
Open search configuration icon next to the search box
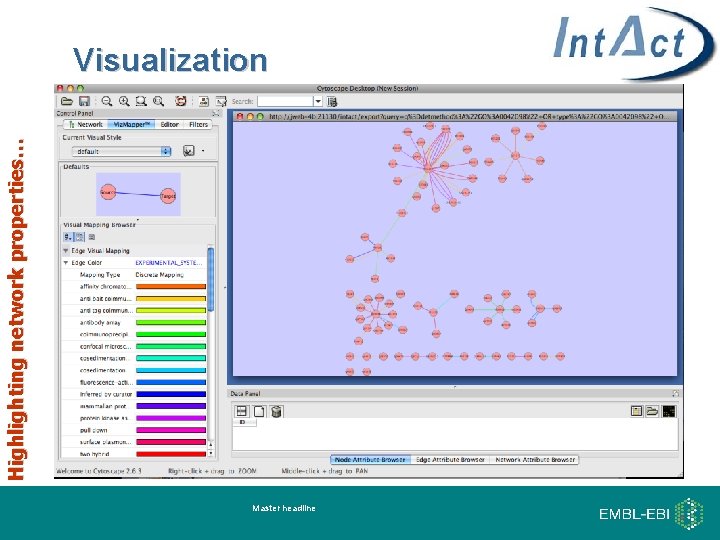tap(332, 101)
